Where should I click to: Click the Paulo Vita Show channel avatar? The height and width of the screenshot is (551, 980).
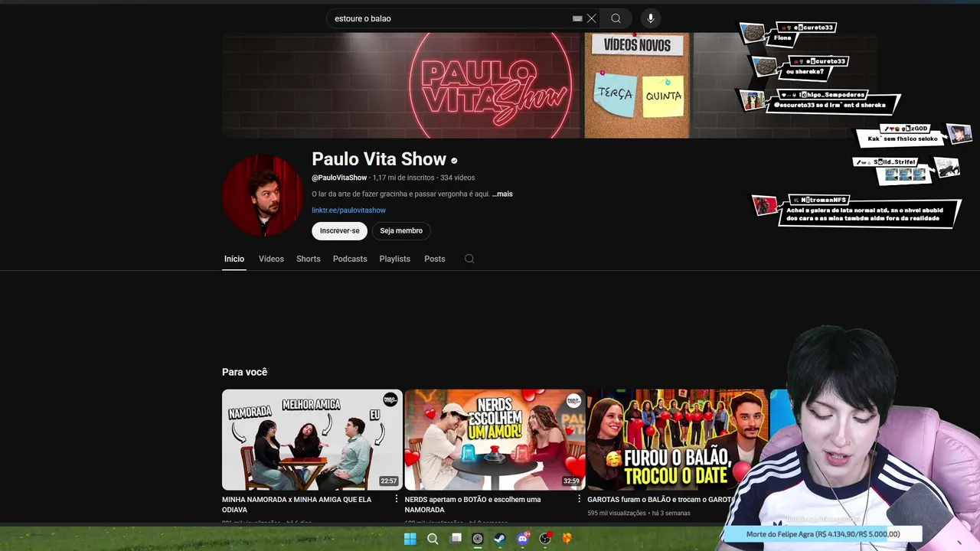263,196
